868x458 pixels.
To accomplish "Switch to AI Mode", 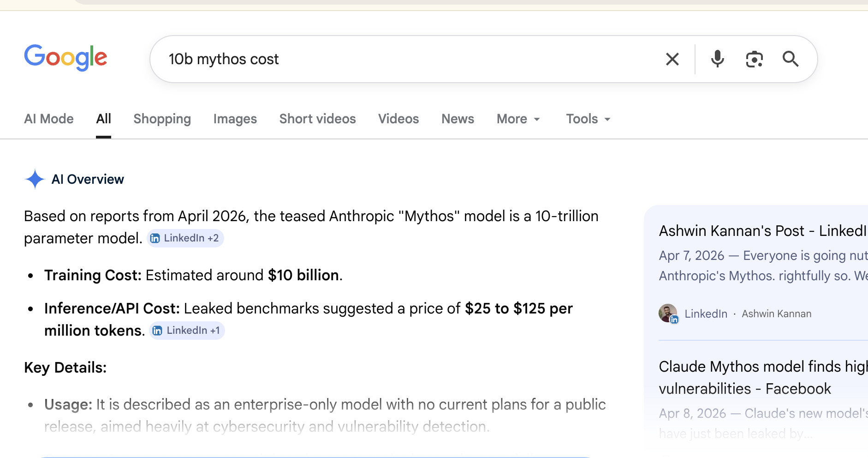I will pos(48,119).
